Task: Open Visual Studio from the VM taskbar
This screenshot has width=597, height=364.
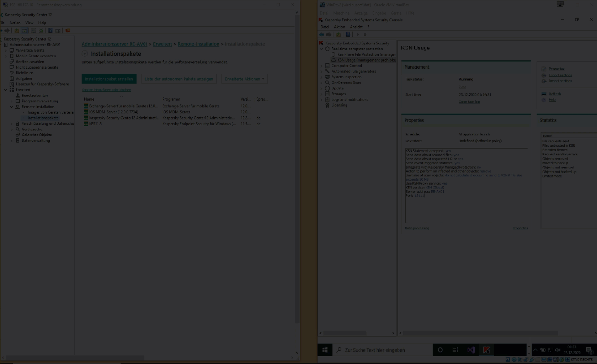Action: pos(471,350)
